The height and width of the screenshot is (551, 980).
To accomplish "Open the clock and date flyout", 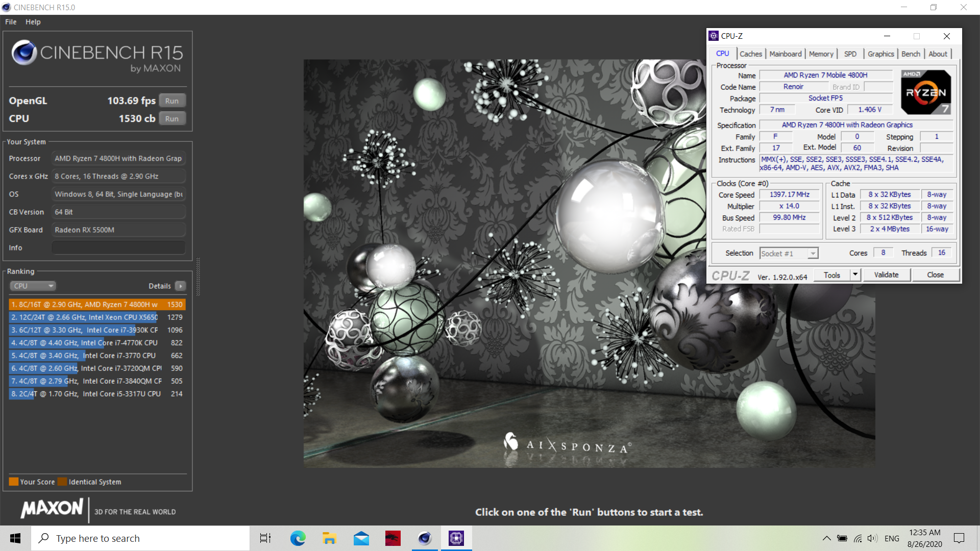I will coord(925,538).
